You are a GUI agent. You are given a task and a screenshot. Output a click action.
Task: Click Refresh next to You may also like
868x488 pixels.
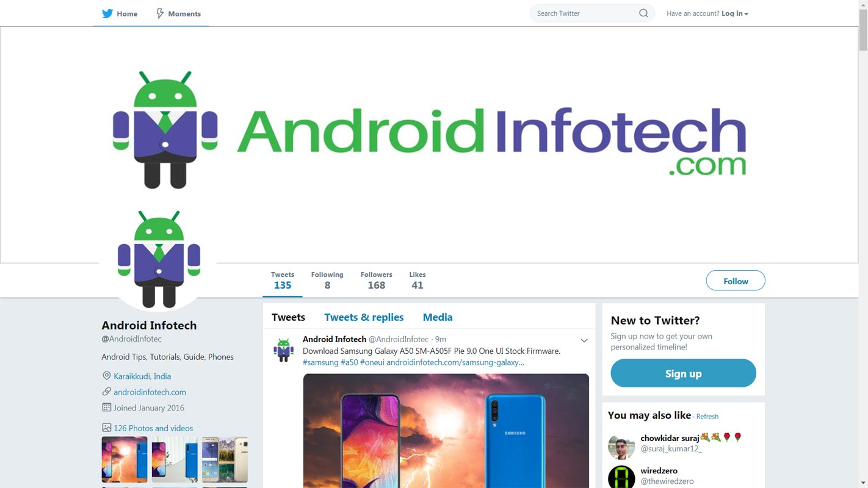707,417
